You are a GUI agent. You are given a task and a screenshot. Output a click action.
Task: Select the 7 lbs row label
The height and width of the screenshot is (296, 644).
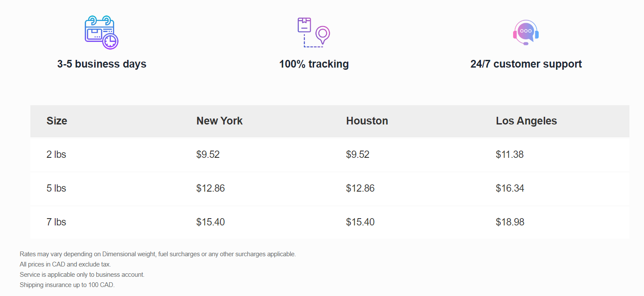(x=56, y=222)
